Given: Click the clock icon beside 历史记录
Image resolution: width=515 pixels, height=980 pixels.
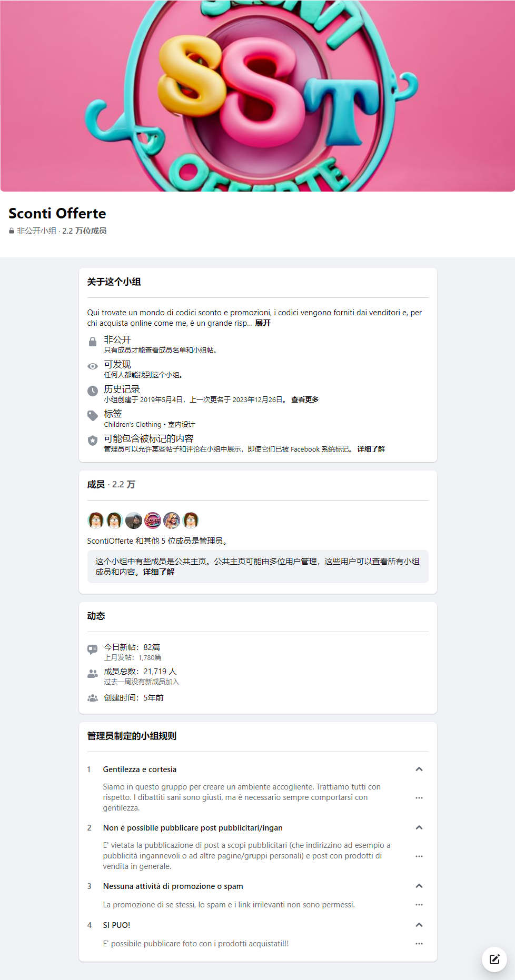Looking at the screenshot, I should (x=93, y=391).
